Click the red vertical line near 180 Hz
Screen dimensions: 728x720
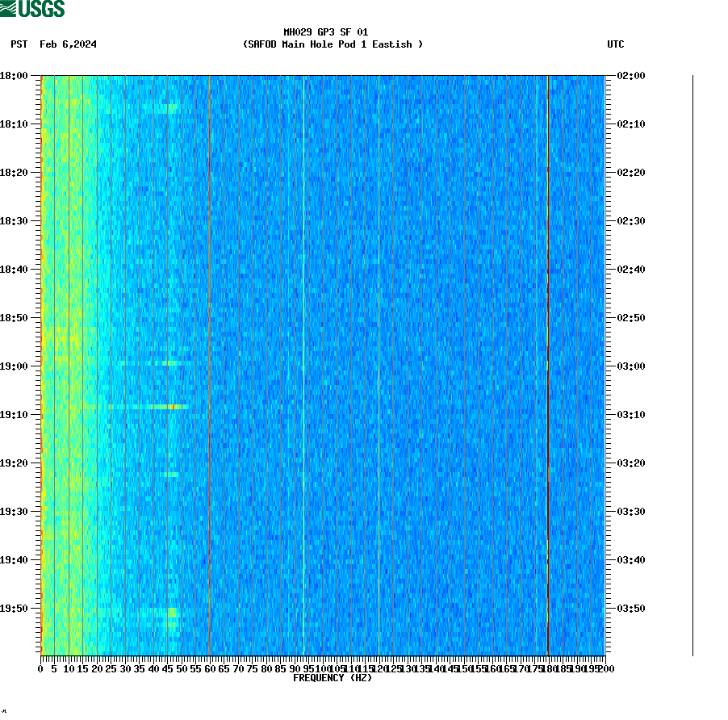click(x=548, y=363)
